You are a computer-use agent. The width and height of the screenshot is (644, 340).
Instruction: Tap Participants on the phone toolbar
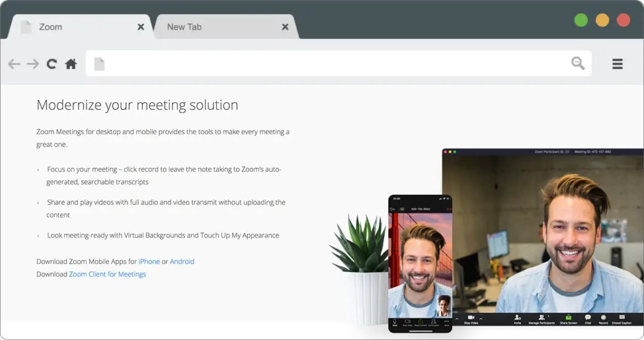434,322
